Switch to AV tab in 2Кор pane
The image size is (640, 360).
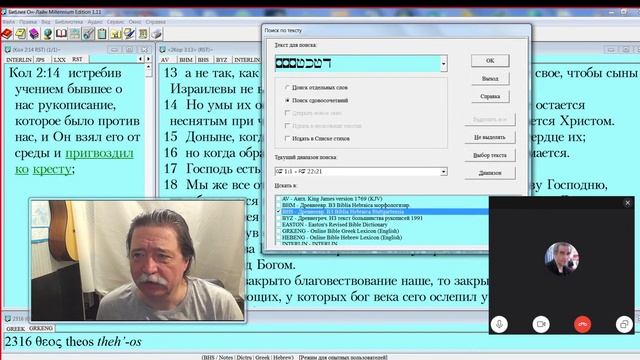pos(165,60)
